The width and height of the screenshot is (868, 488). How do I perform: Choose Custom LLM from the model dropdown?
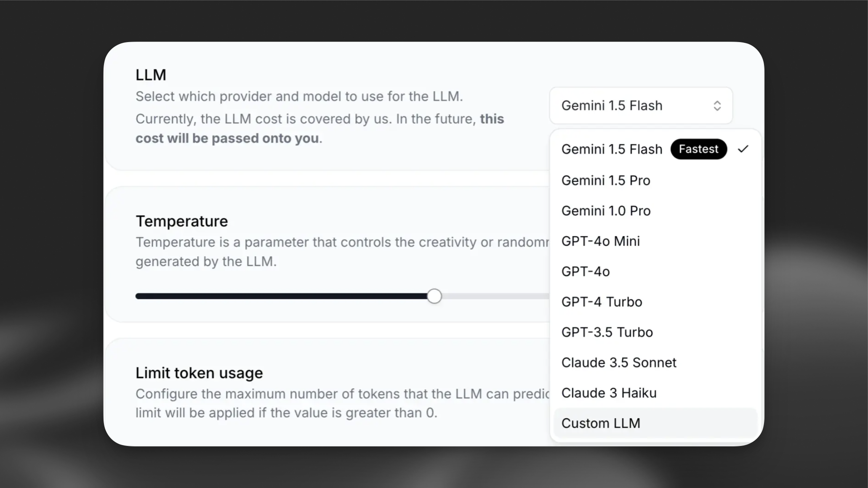[x=601, y=423]
